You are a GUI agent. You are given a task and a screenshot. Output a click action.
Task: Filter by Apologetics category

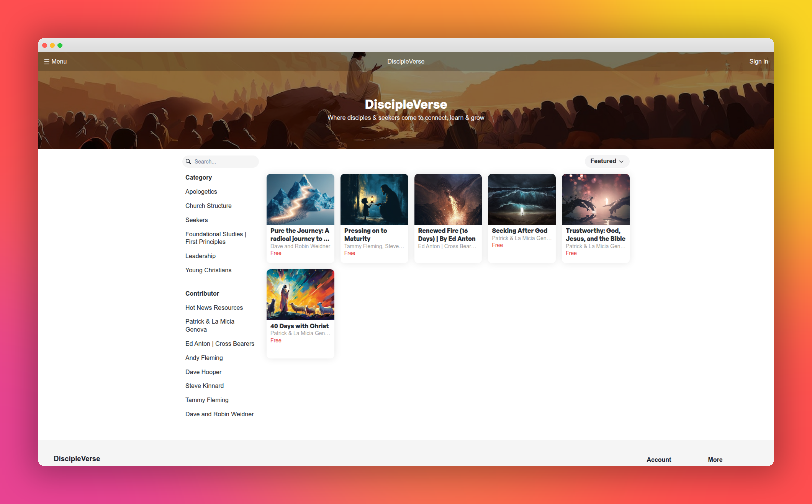201,191
